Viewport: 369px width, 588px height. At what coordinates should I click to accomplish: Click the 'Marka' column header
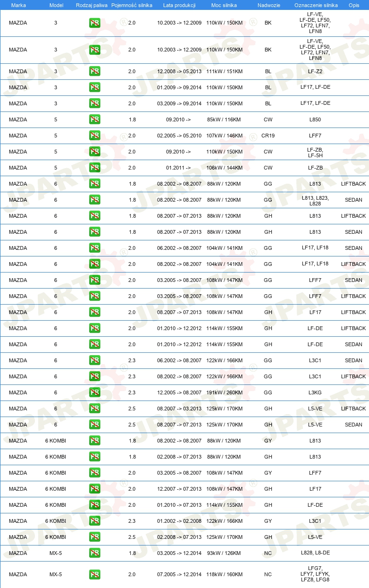click(x=18, y=5)
